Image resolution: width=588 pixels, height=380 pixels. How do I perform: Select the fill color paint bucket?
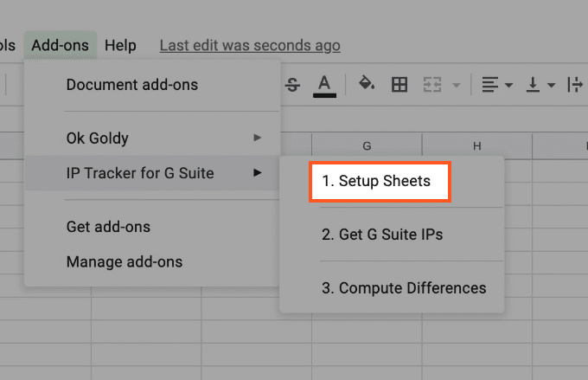click(x=367, y=83)
